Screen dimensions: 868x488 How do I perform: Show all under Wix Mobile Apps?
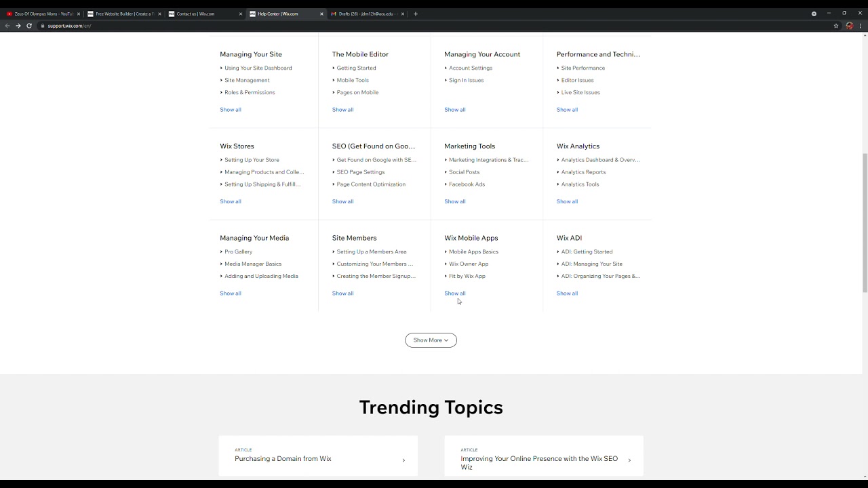tap(455, 293)
